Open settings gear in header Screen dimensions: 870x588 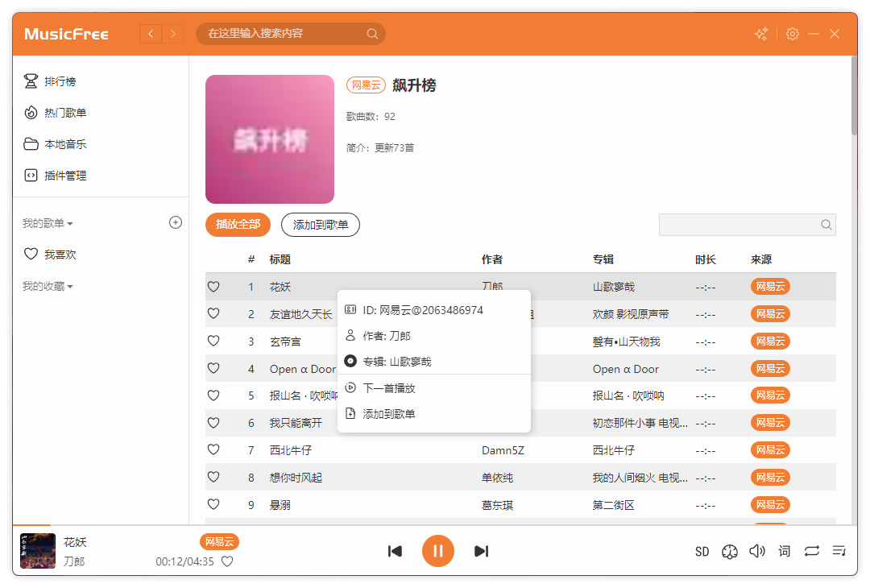pos(793,34)
